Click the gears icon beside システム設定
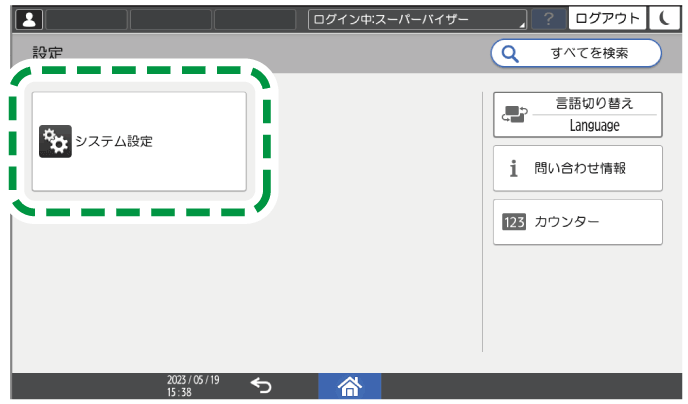The image size is (688, 404). pyautogui.click(x=55, y=141)
